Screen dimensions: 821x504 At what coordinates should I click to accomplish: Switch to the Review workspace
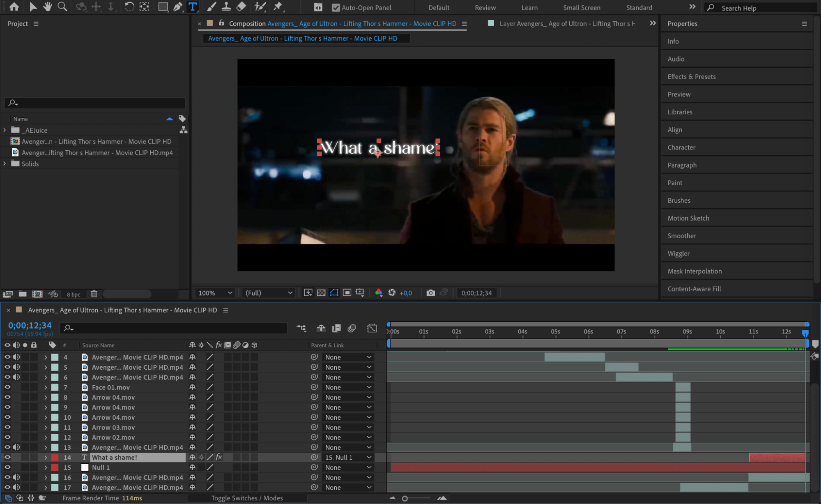[485, 7]
